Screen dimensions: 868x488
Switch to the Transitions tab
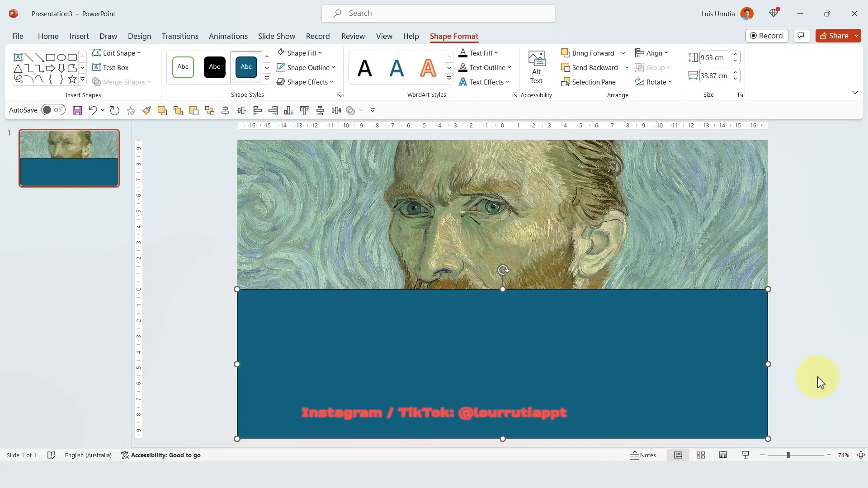180,36
